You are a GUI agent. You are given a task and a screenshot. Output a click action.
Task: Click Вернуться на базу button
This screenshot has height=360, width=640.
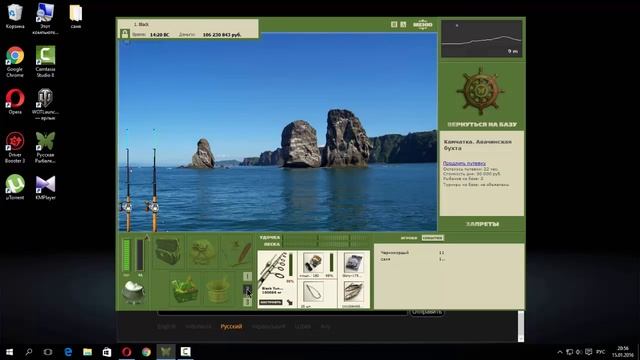point(482,124)
